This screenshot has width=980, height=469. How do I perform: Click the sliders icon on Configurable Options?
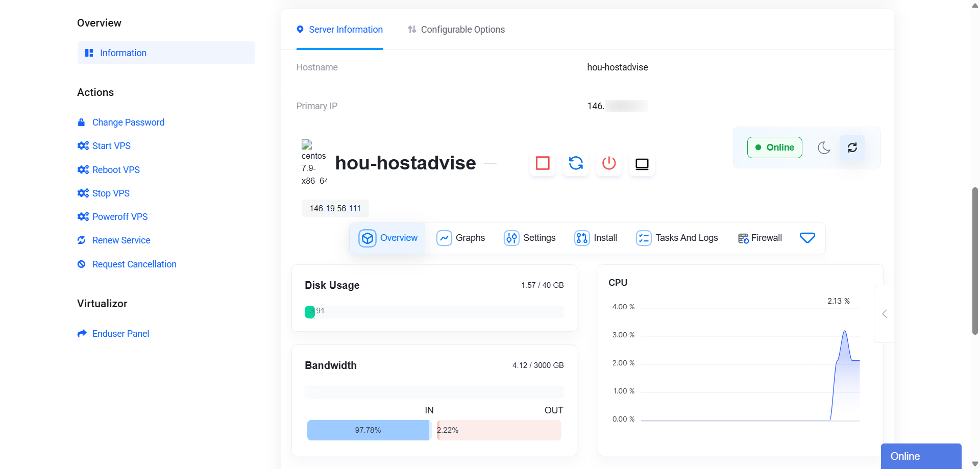[x=412, y=30]
